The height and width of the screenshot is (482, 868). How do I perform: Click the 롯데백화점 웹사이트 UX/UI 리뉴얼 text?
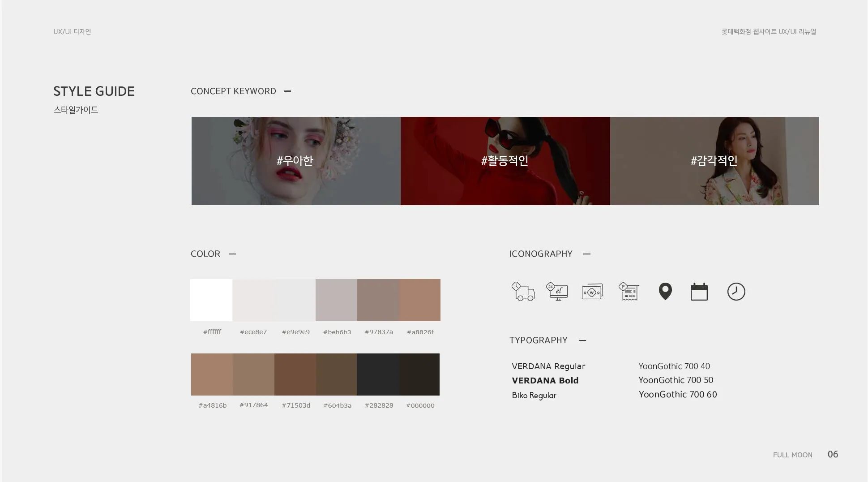[x=769, y=31]
